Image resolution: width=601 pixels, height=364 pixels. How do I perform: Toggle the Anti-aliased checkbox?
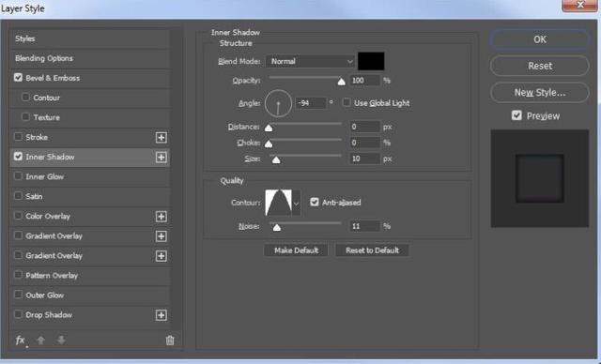point(315,202)
